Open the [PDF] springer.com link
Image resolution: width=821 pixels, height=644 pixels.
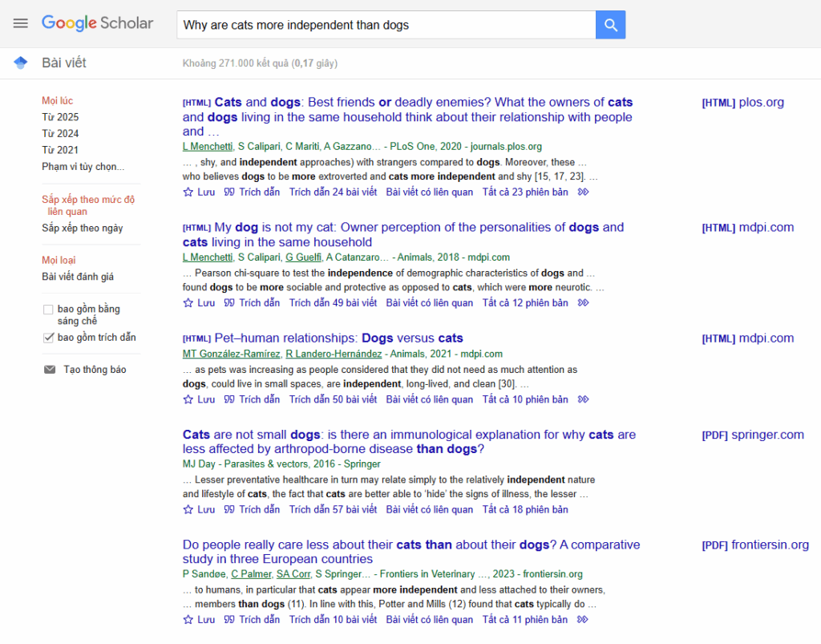click(752, 435)
